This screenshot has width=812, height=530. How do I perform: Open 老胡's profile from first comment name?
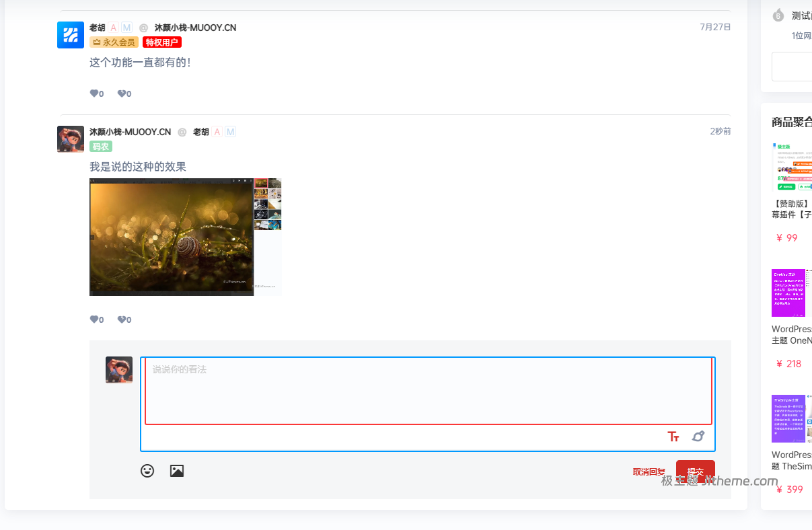click(98, 28)
